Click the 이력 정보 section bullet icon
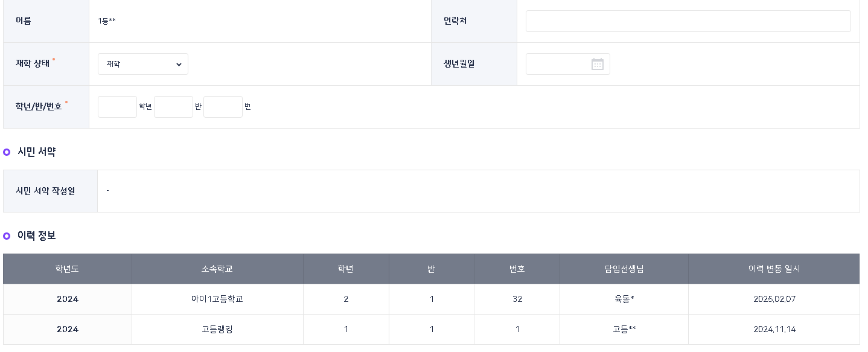Image resolution: width=868 pixels, height=352 pixels. point(7,235)
